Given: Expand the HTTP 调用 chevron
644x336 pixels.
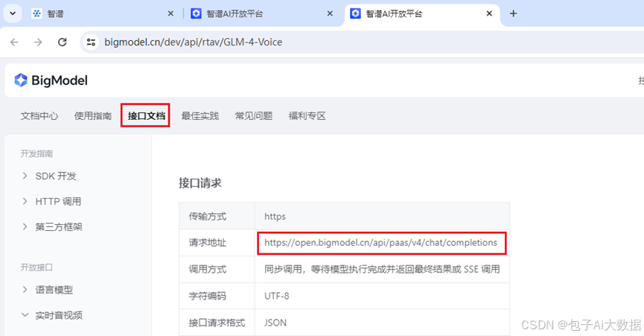Looking at the screenshot, I should (25, 201).
